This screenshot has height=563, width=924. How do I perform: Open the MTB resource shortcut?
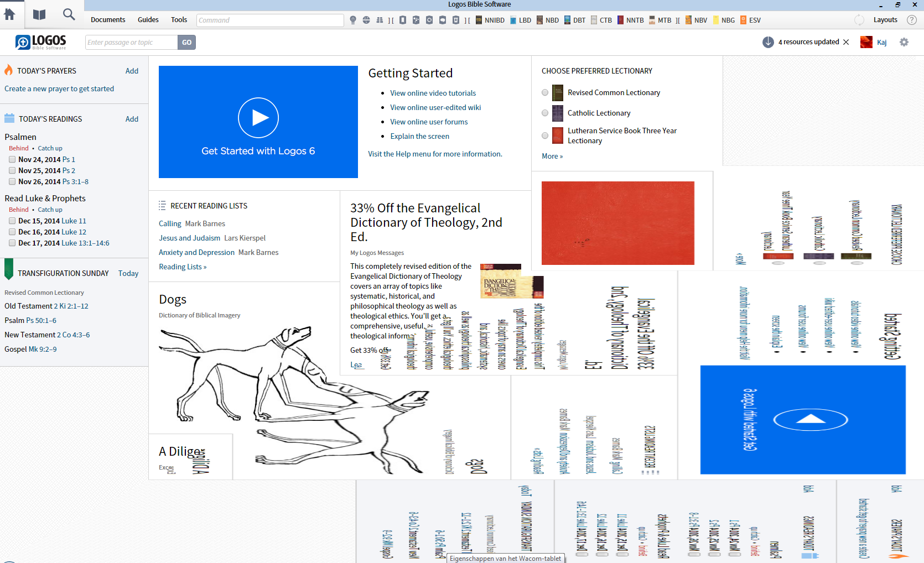[660, 20]
